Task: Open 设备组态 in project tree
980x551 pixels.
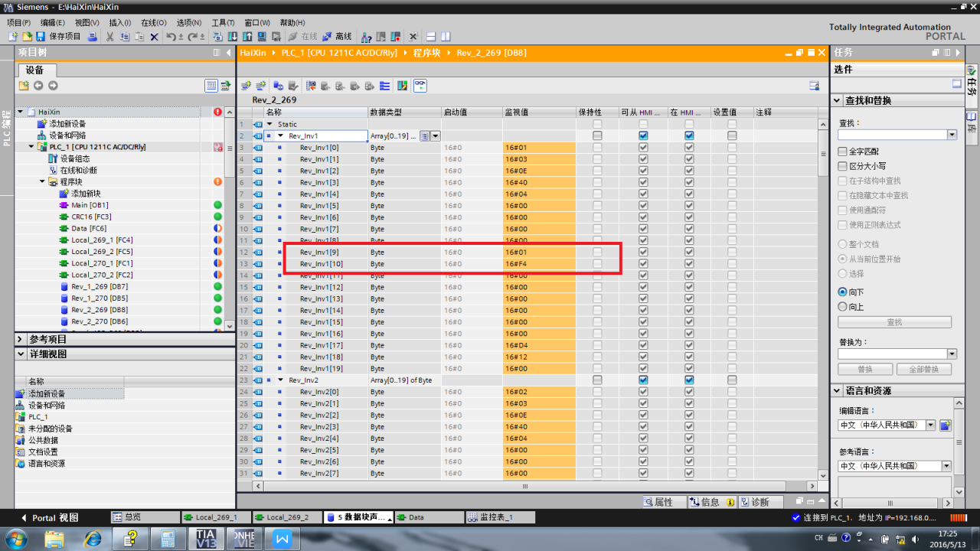Action: point(75,158)
